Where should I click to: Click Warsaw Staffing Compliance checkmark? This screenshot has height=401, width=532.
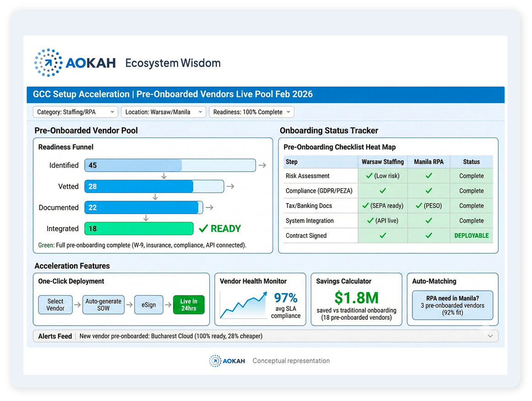[x=383, y=191]
